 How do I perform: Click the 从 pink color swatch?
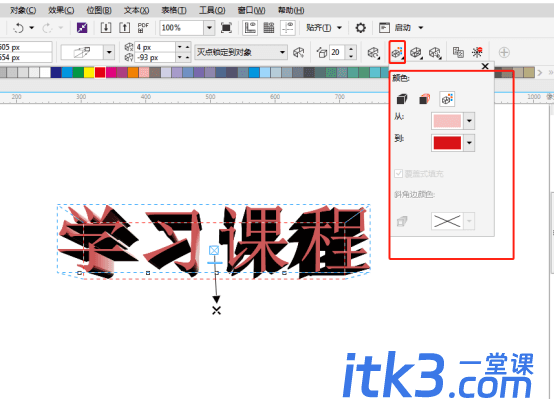(447, 121)
